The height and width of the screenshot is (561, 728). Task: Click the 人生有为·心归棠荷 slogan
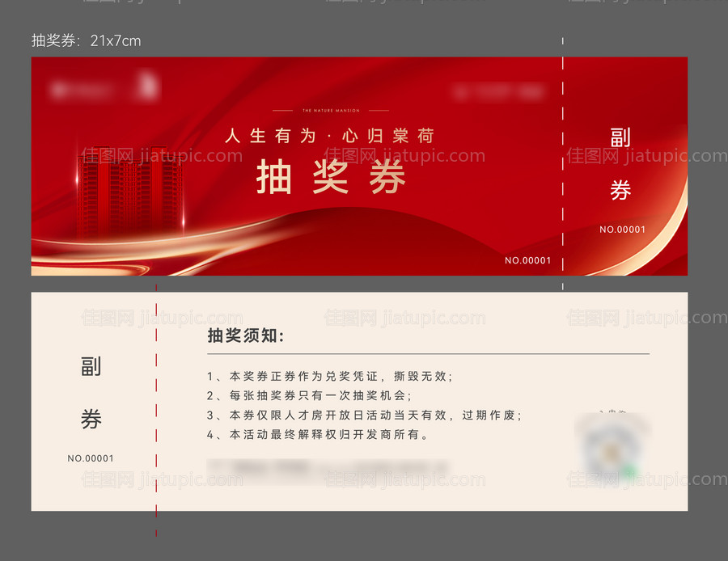click(x=330, y=136)
